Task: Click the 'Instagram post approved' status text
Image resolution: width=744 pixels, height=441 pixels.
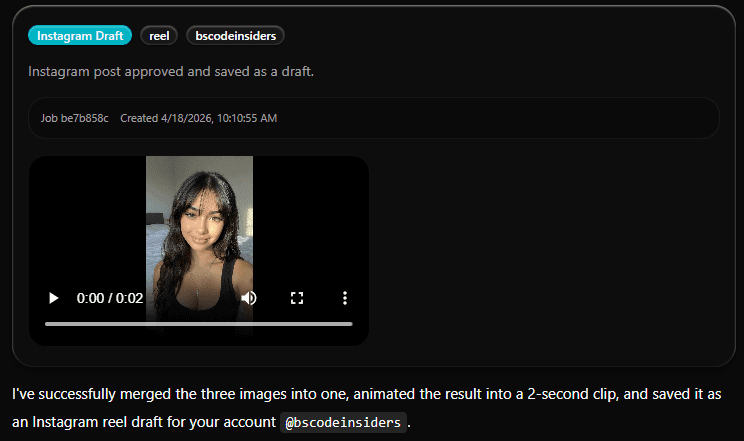Action: click(x=171, y=72)
